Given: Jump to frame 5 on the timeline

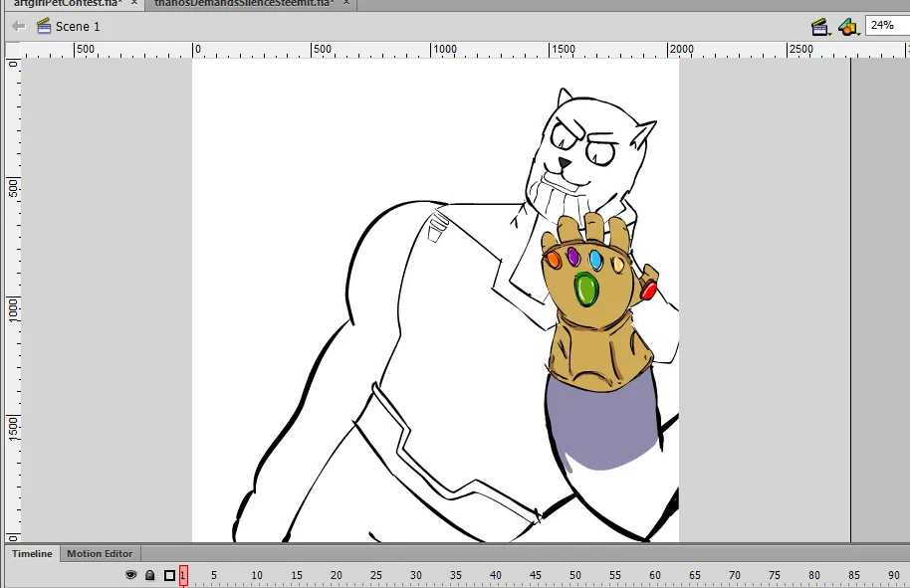Looking at the screenshot, I should [x=214, y=575].
